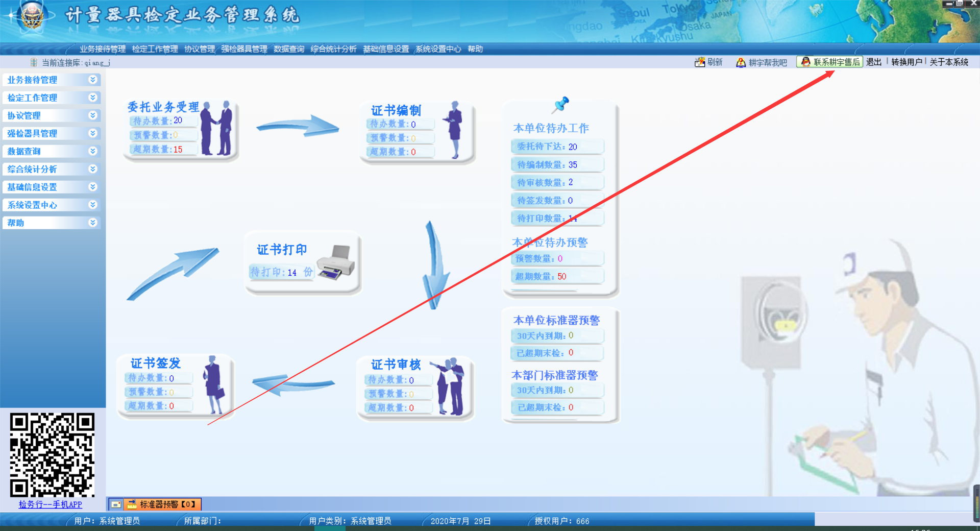The image size is (980, 531).
Task: Expand the 系统设置中心 sidebar section
Action: tap(92, 205)
